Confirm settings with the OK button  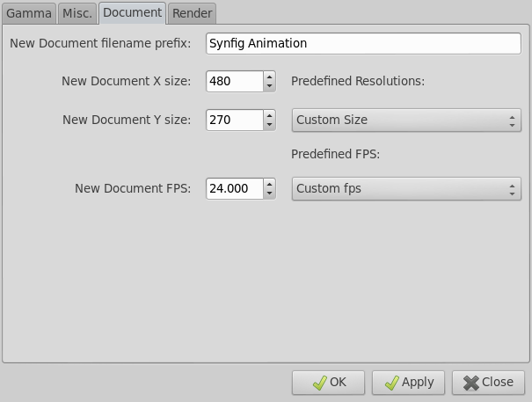(328, 383)
